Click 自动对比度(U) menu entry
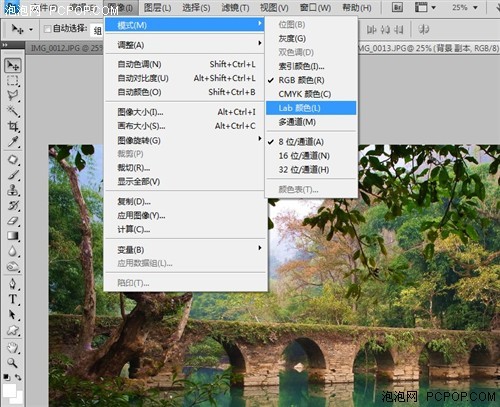The height and width of the screenshot is (407, 500). click(185, 78)
